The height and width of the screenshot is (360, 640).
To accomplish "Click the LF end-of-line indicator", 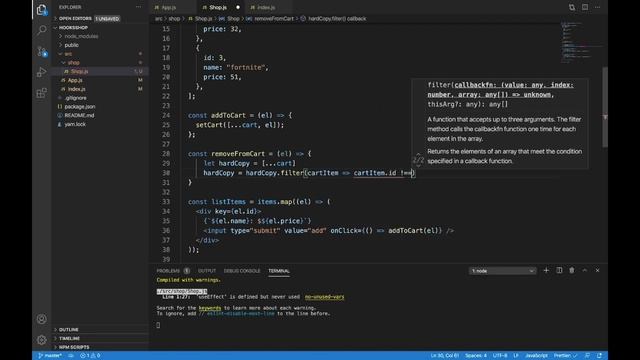I will pos(516,356).
